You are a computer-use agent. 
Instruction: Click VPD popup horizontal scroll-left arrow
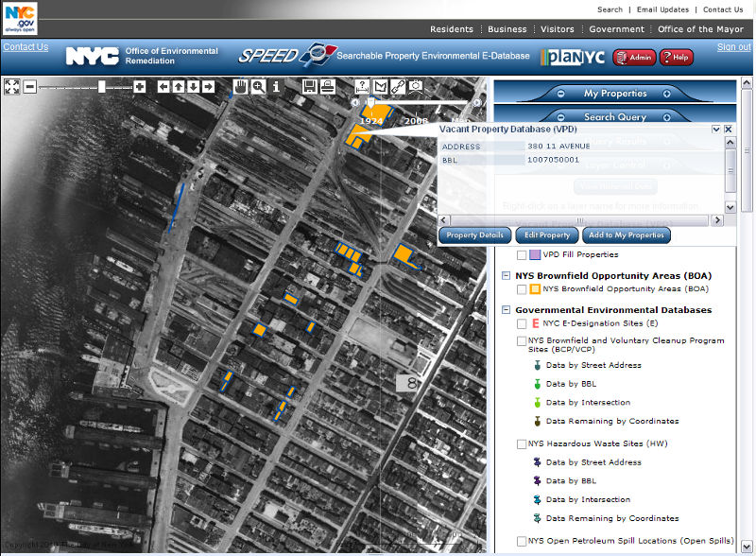[444, 220]
